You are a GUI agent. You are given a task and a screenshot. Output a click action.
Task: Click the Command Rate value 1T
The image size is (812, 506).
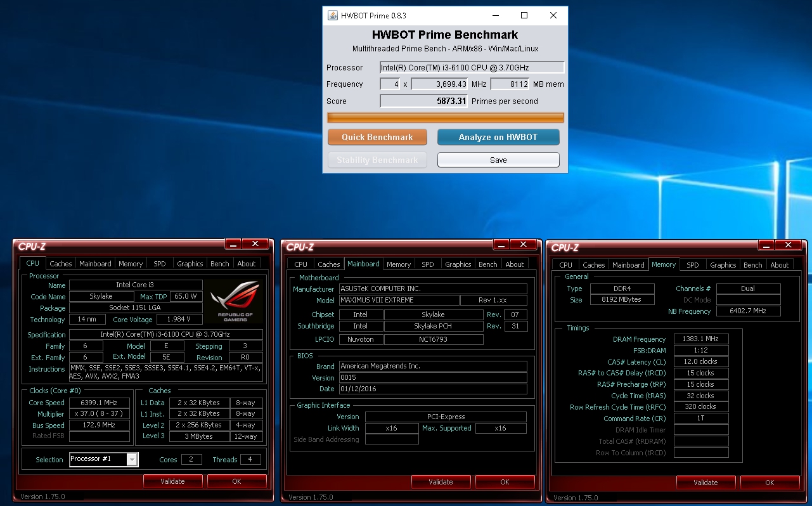pos(701,418)
